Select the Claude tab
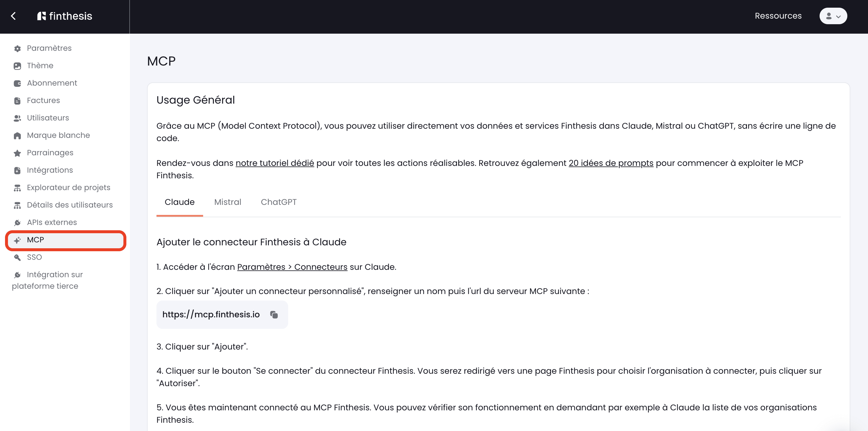The image size is (868, 431). coord(180,202)
